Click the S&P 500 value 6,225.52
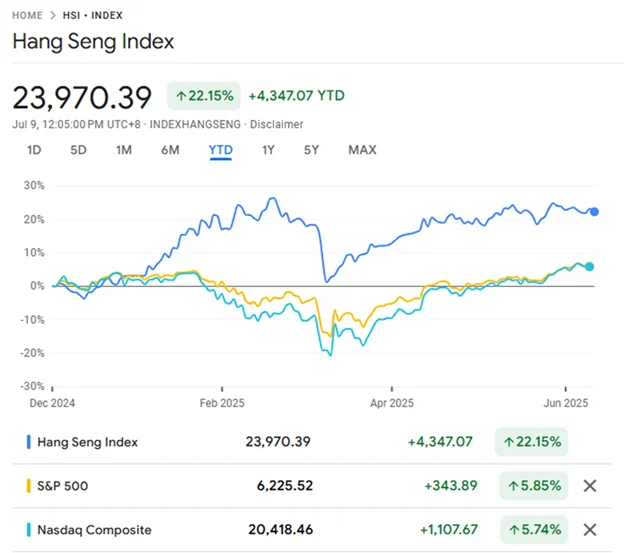This screenshot has height=553, width=624. pyautogui.click(x=285, y=485)
